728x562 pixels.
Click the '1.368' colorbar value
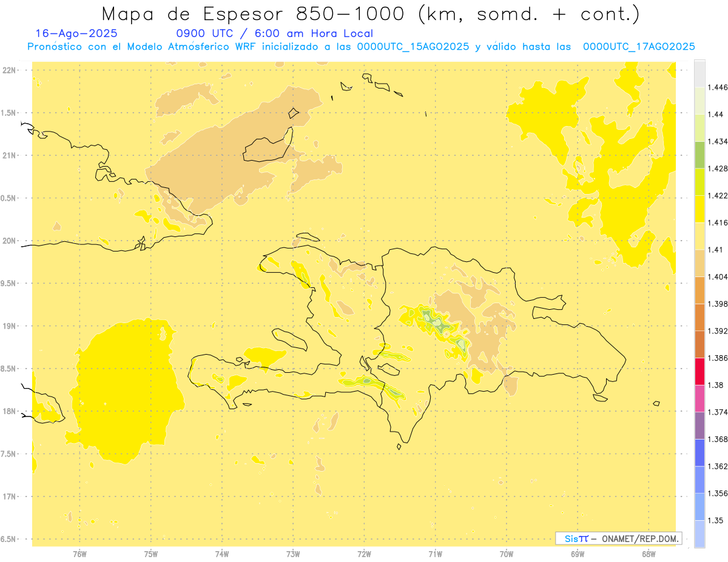point(718,439)
